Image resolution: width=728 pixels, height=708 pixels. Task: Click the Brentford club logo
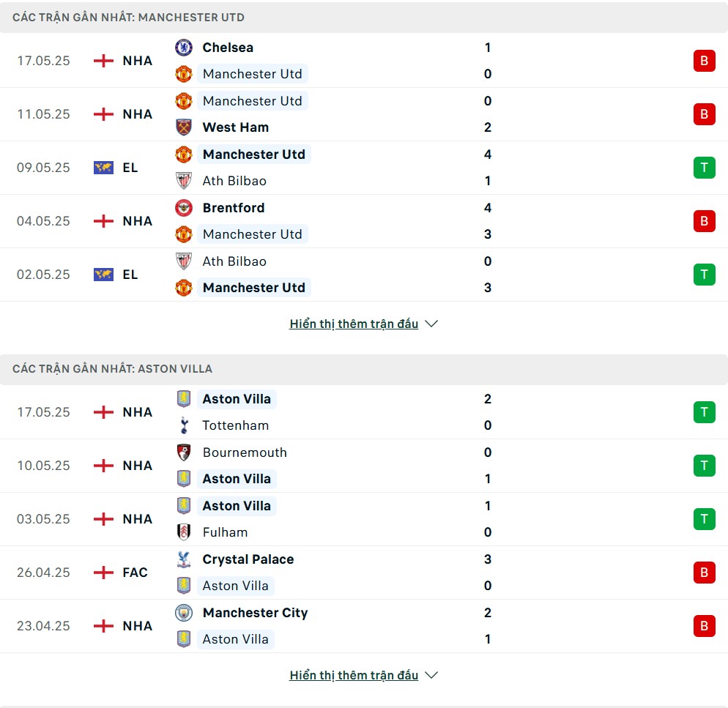point(184,207)
